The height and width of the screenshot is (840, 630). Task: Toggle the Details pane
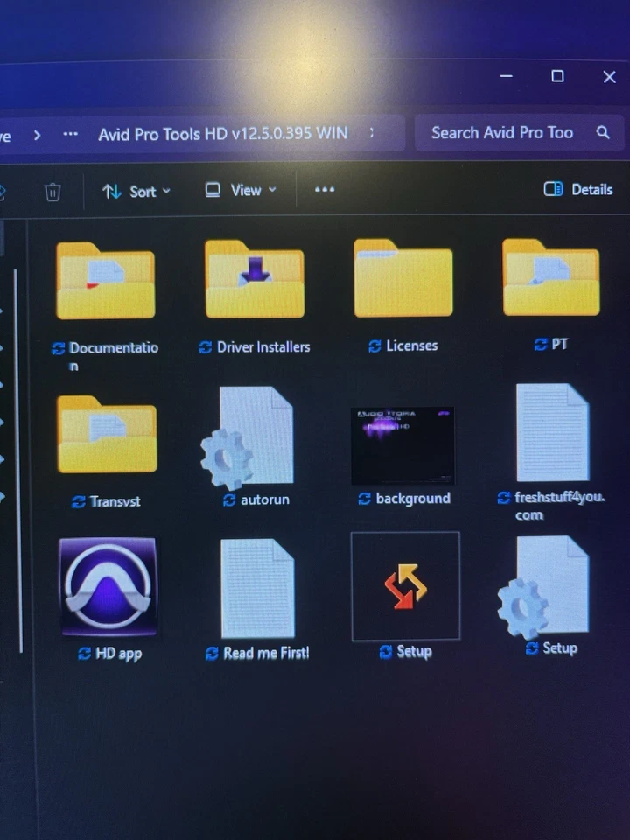[578, 189]
